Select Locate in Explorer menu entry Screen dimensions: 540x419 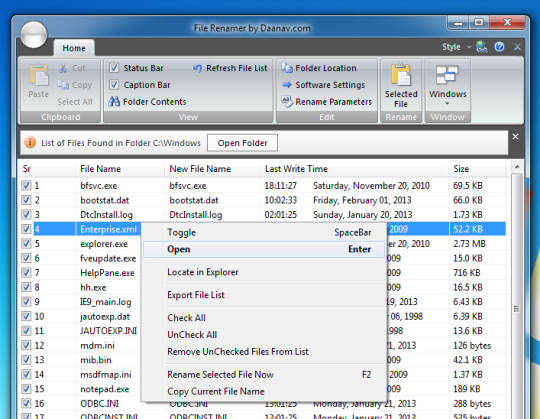click(x=263, y=272)
